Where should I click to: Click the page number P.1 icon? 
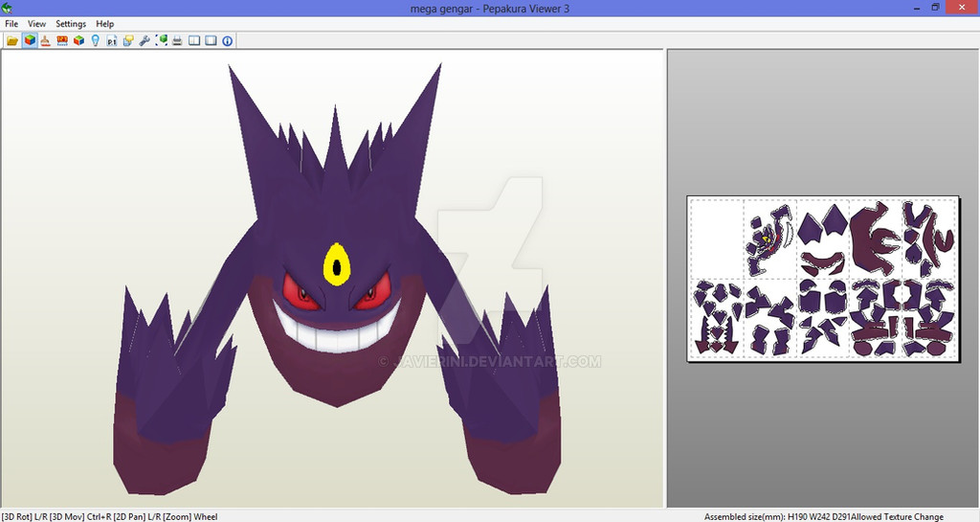coord(111,40)
